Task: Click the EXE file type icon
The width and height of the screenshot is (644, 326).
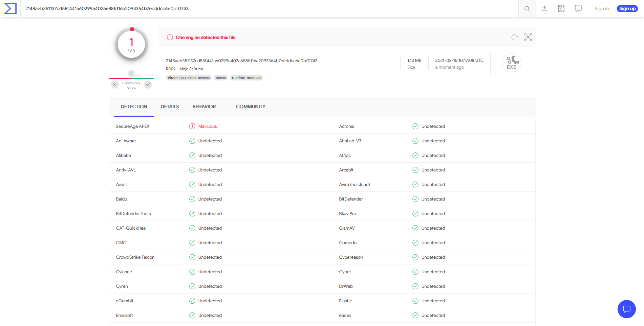Action: coord(511,63)
